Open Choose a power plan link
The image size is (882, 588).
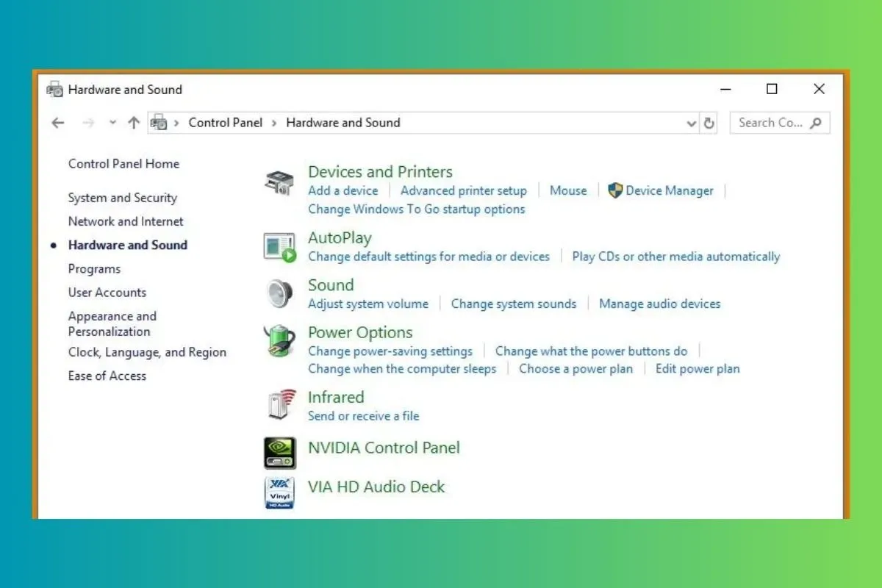[x=575, y=369]
